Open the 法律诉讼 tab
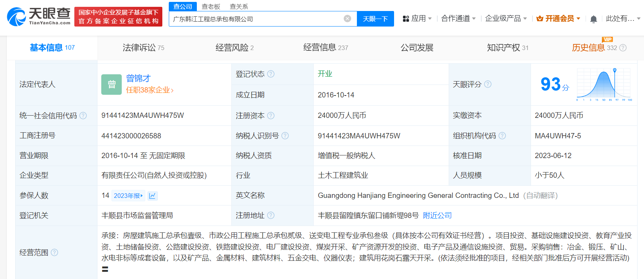The width and height of the screenshot is (644, 279). pyautogui.click(x=143, y=48)
